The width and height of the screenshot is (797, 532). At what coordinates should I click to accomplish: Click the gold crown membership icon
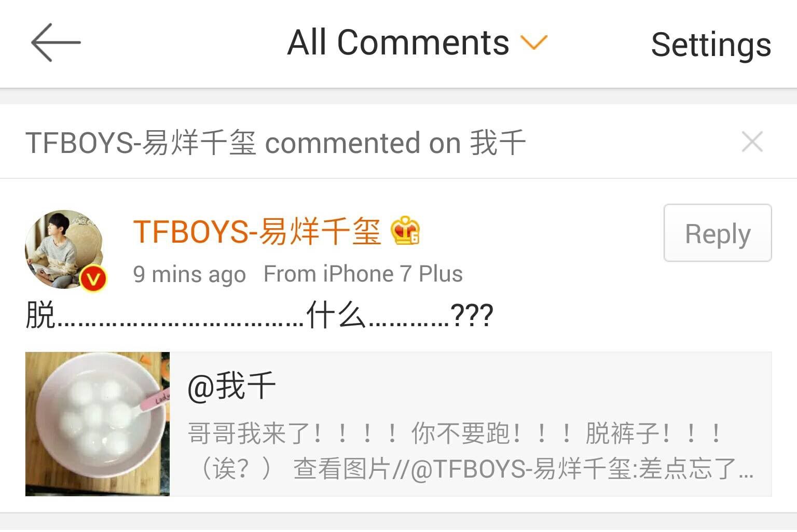tap(405, 231)
